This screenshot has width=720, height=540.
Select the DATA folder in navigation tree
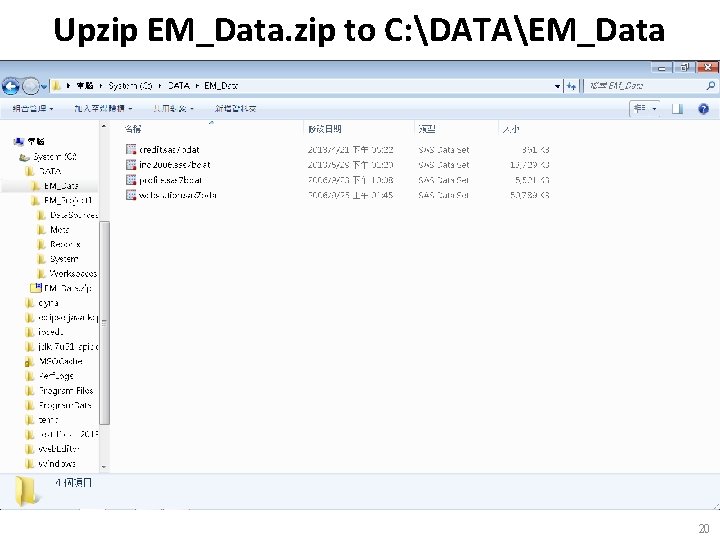coord(50,171)
